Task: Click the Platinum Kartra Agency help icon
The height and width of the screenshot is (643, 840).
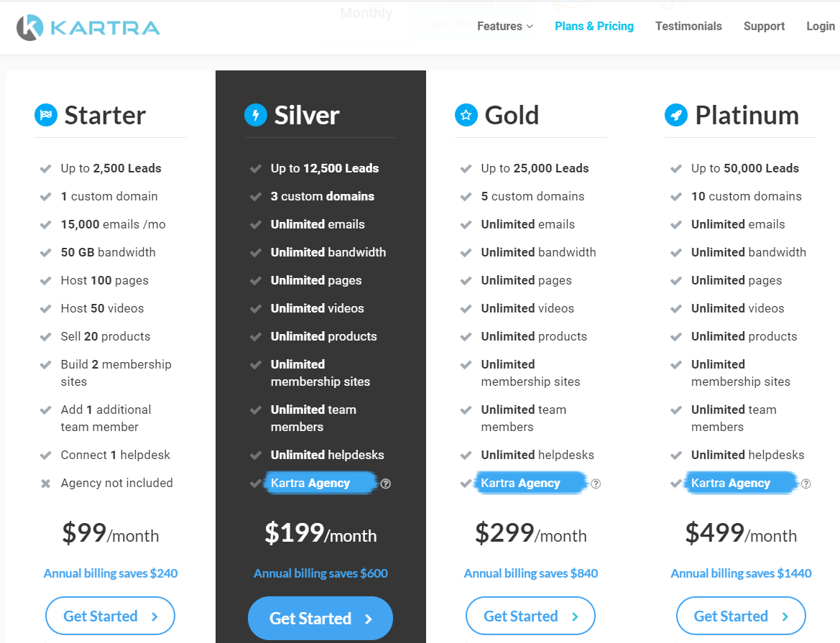Action: click(x=806, y=484)
